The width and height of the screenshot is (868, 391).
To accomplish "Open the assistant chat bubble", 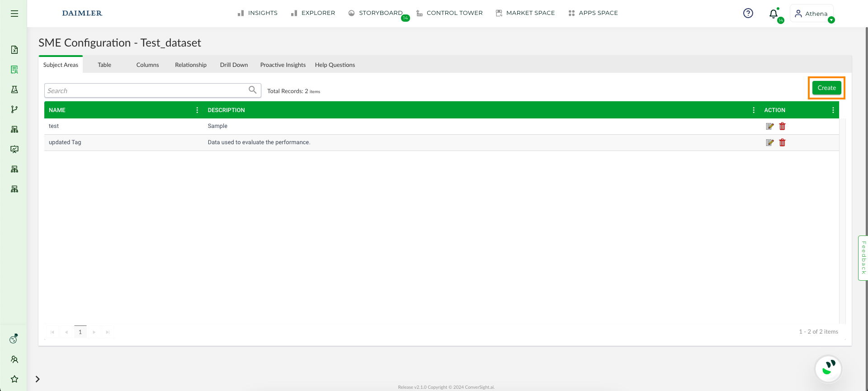I will pos(828,369).
